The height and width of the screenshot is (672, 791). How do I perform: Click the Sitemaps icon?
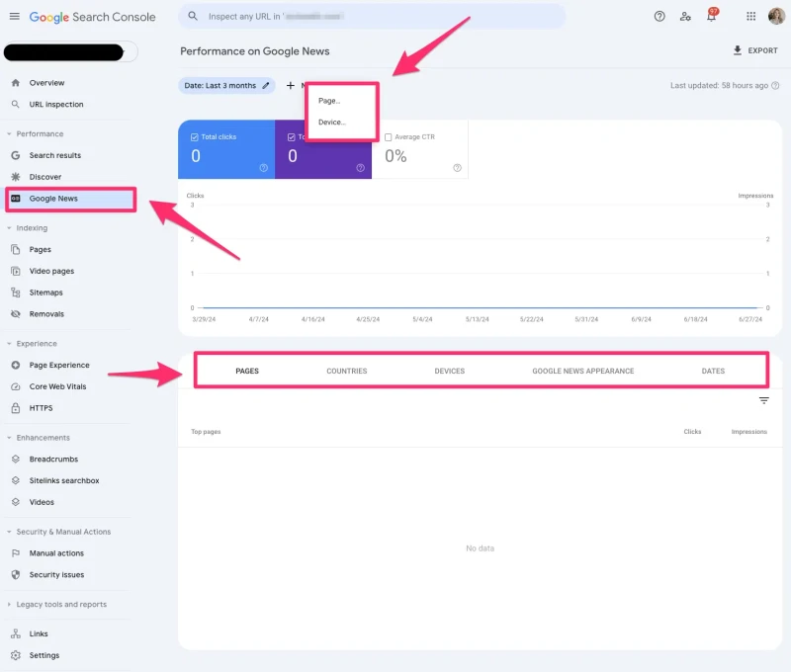[16, 293]
